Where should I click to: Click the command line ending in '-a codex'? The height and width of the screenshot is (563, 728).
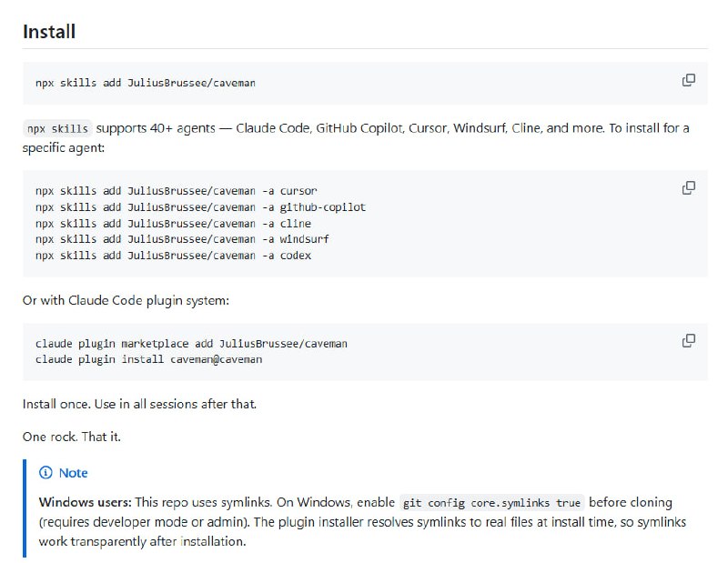pos(173,256)
